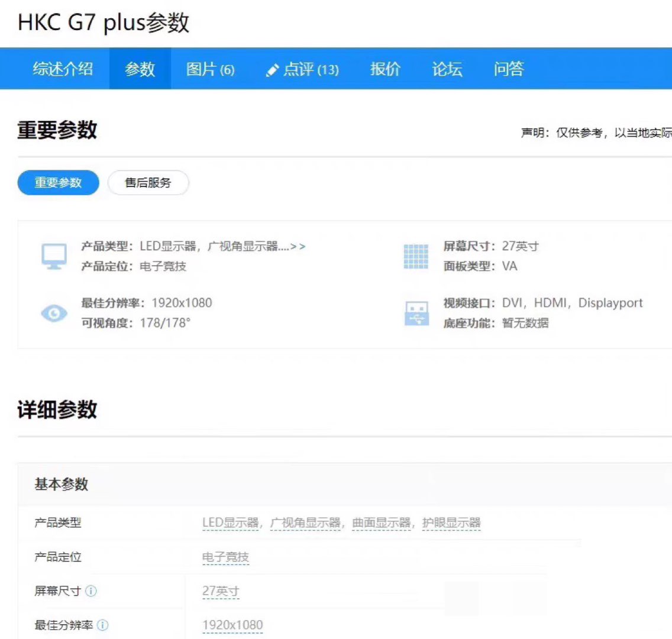
Task: Open the 图片 (6) tab
Action: [211, 69]
